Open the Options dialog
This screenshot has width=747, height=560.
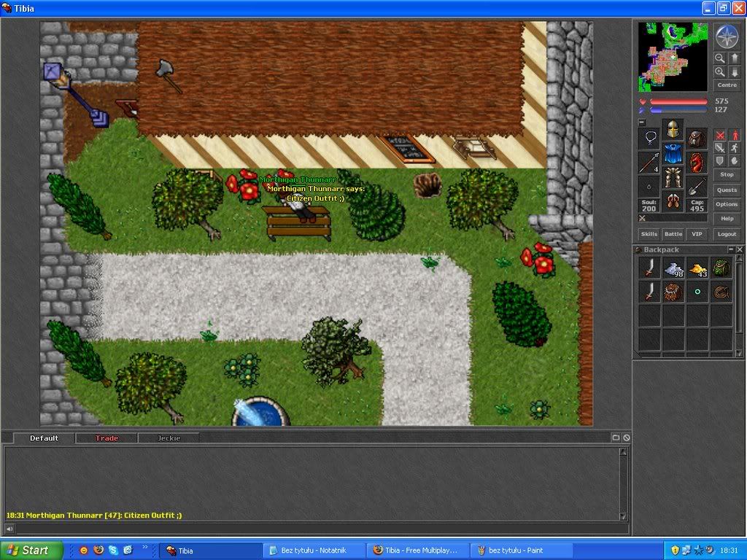click(x=727, y=204)
